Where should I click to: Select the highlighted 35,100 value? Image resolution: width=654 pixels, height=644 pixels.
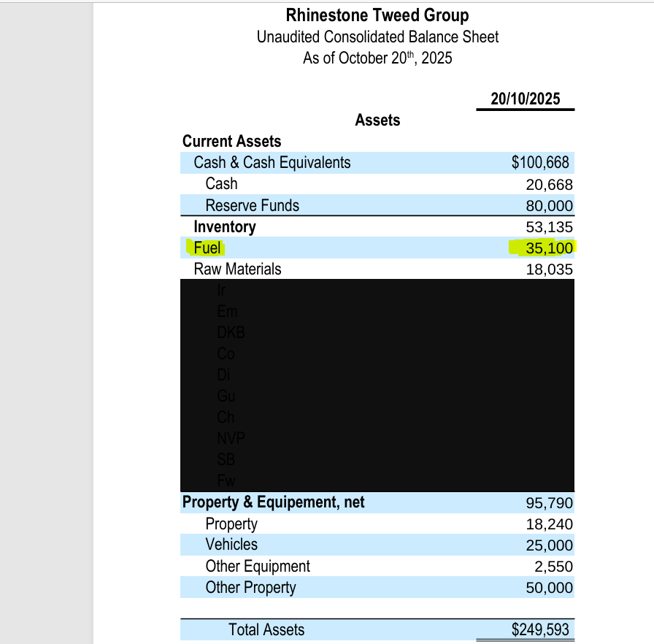pos(548,248)
